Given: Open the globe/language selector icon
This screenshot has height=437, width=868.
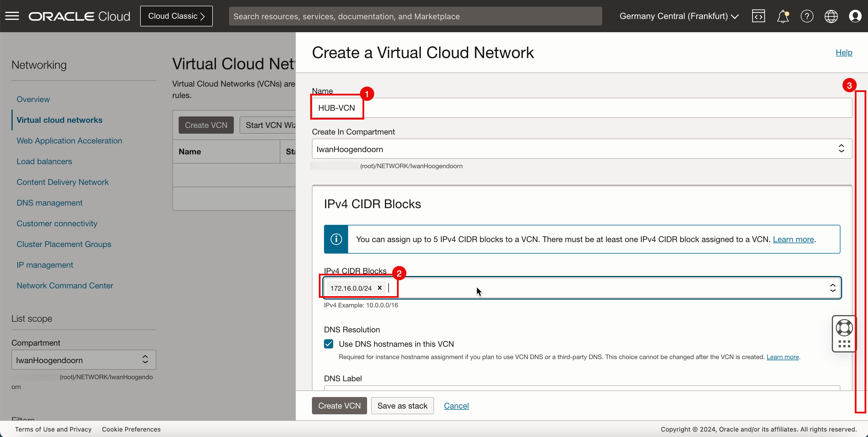Looking at the screenshot, I should 831,16.
